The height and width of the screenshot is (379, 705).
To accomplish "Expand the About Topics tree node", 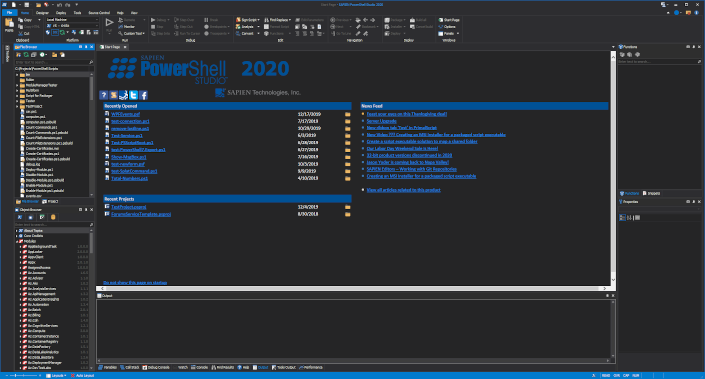I will (17, 231).
